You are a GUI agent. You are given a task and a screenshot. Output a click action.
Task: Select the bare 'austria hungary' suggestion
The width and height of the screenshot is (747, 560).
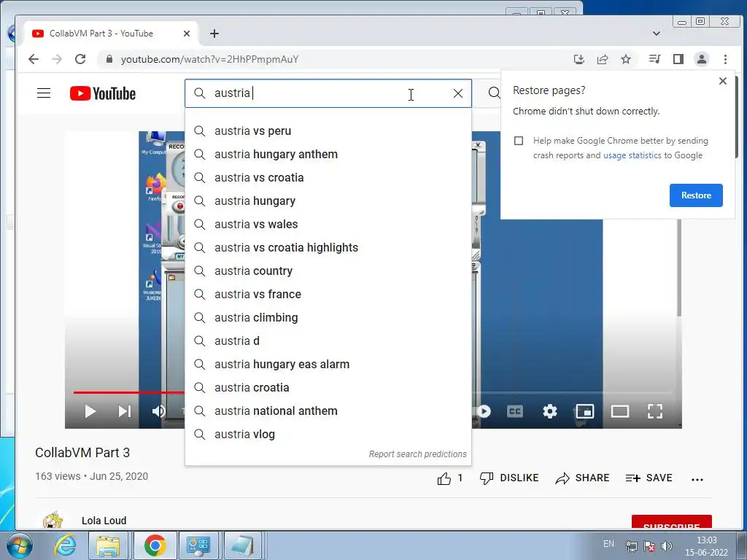(x=328, y=201)
